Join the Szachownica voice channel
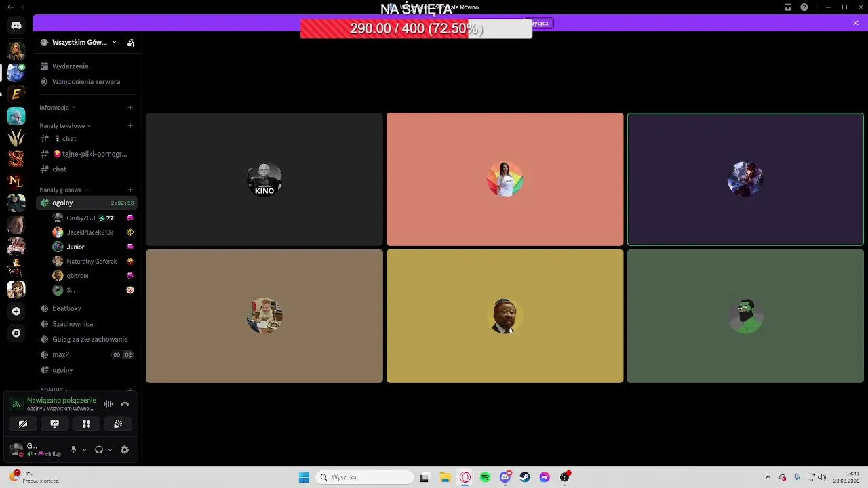 (x=87, y=324)
